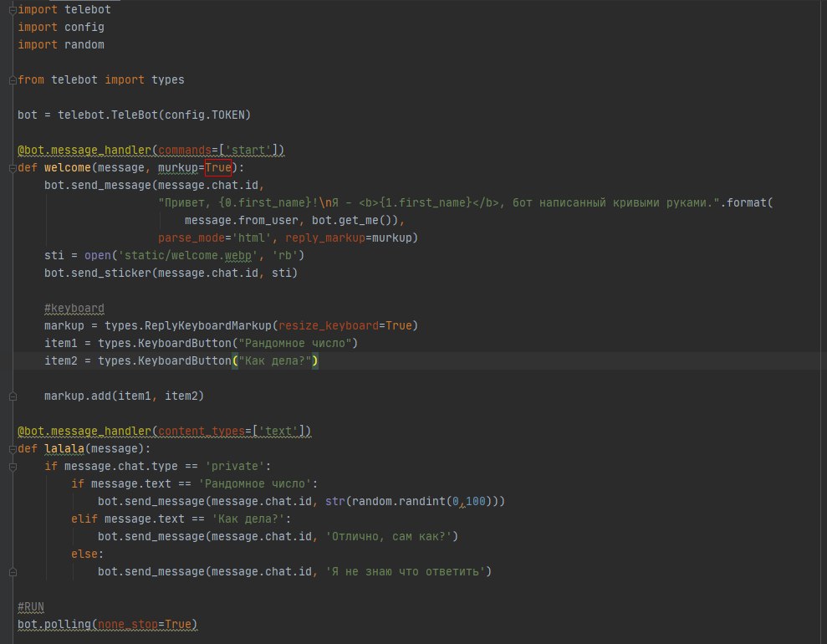
Task: Click 'ReplyKeyboardMarkup' class name
Action: 208,325
